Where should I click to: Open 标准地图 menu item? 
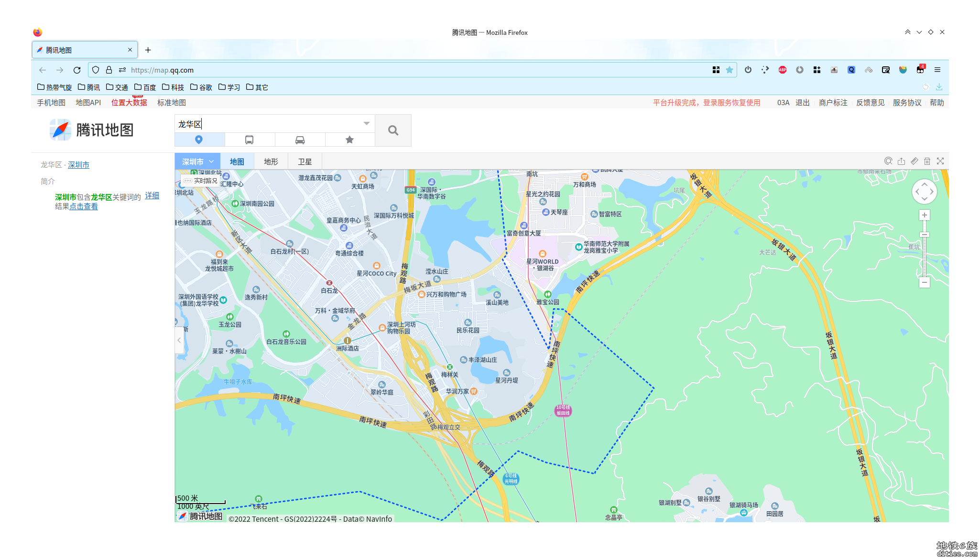pos(172,102)
